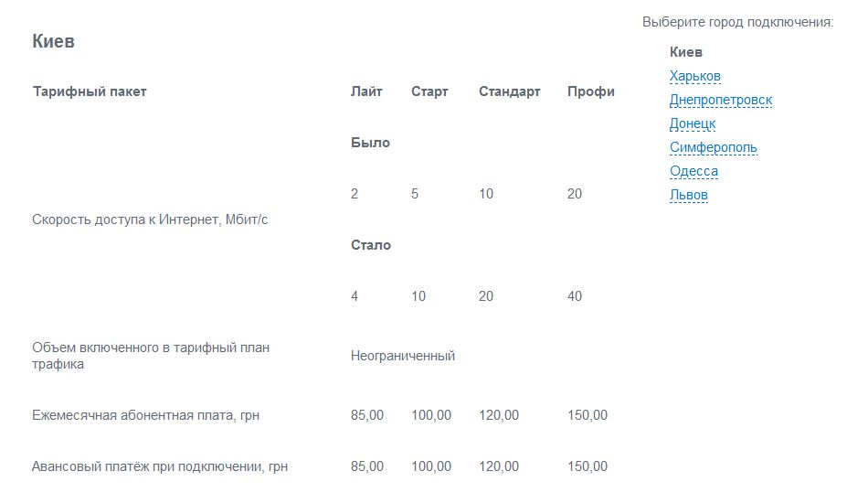Click the Тарифный пакет row label
Screen dimensions: 868x503
click(x=90, y=91)
